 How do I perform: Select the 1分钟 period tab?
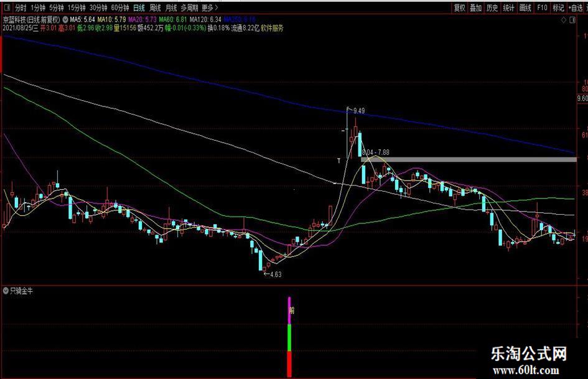38,7
